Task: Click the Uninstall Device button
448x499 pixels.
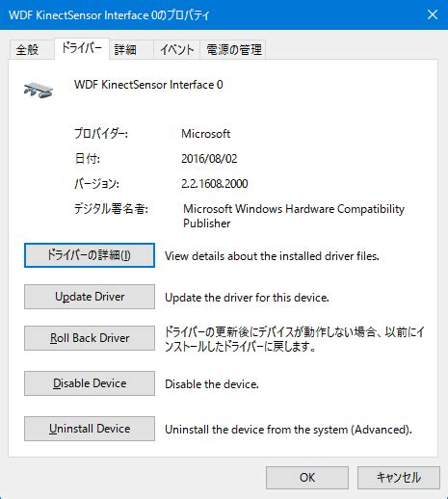Action: click(x=90, y=429)
